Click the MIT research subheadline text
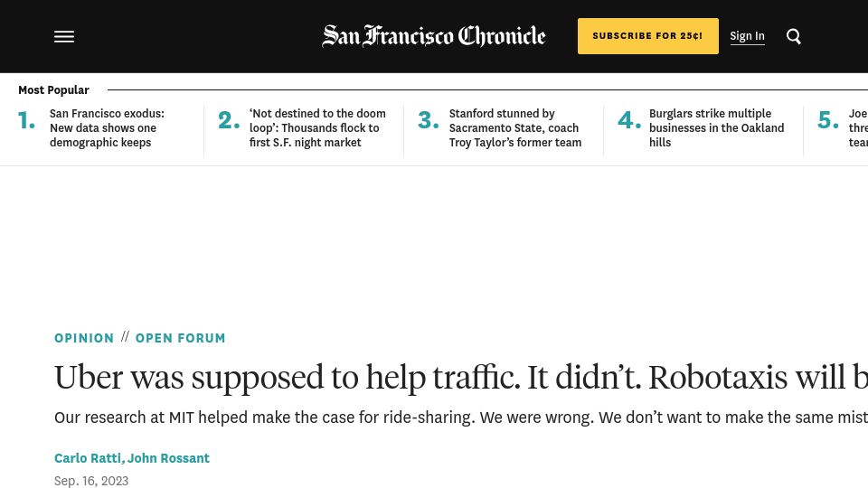 point(461,418)
